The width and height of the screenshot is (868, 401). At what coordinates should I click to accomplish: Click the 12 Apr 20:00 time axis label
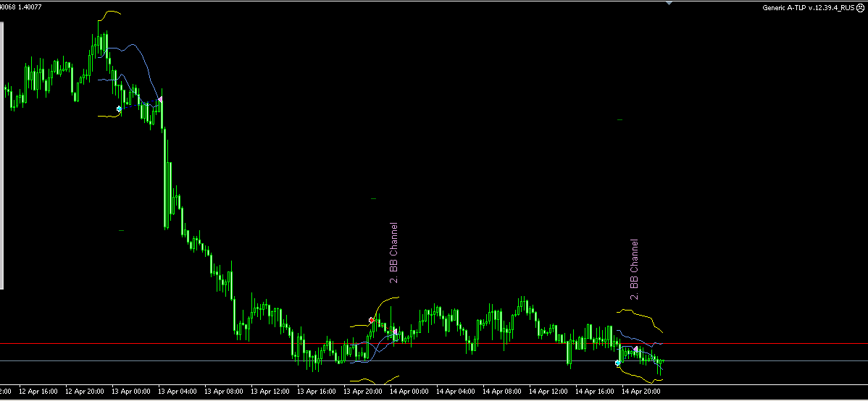(x=85, y=392)
